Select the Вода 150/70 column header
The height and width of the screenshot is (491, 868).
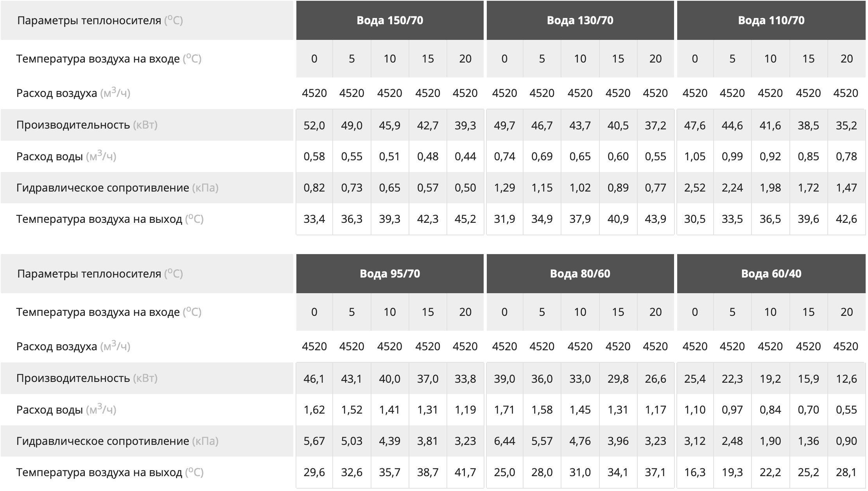click(390, 20)
